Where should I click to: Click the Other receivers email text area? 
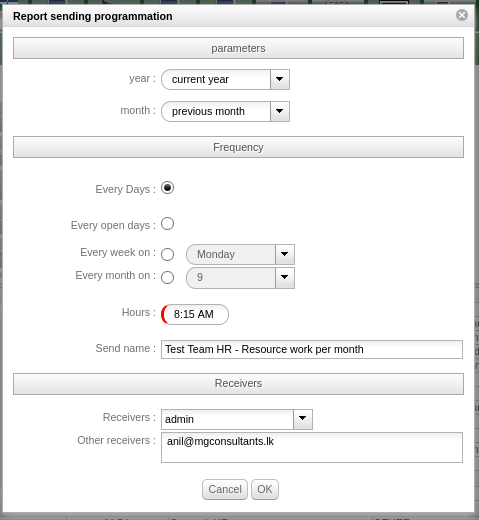[312, 447]
